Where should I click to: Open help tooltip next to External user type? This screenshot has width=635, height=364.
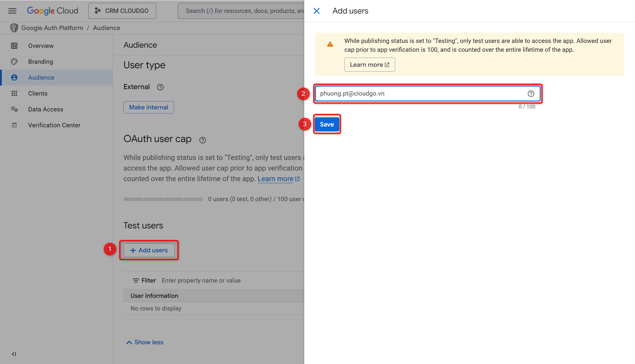pyautogui.click(x=160, y=87)
